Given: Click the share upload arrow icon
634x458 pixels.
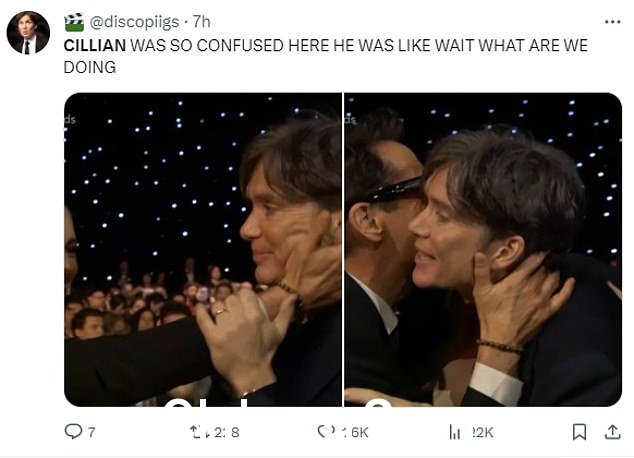Looking at the screenshot, I should [613, 432].
